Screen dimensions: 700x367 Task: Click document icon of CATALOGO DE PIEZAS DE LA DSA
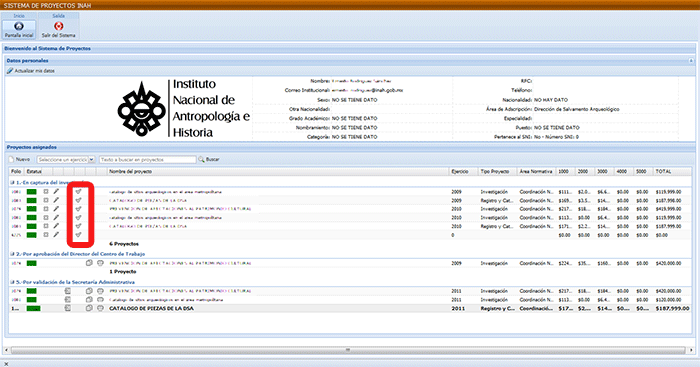click(x=67, y=308)
